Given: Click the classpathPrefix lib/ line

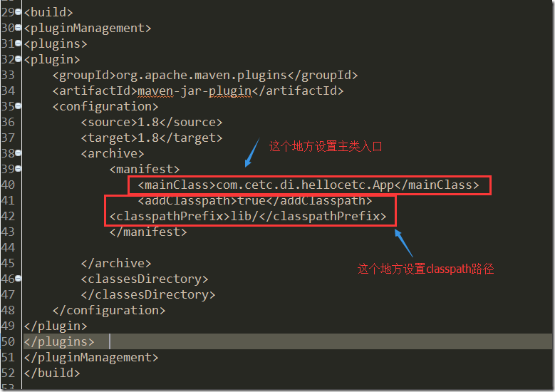Looking at the screenshot, I should click(248, 216).
